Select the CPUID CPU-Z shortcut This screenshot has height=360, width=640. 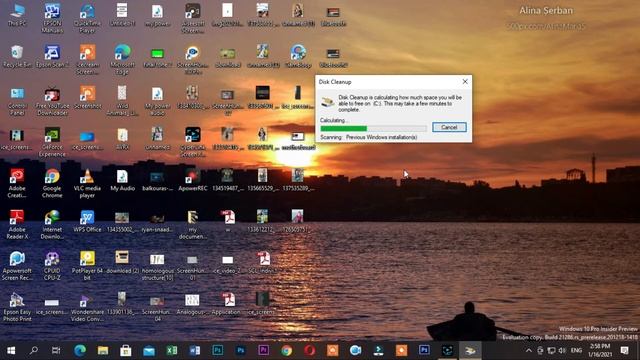click(x=52, y=266)
